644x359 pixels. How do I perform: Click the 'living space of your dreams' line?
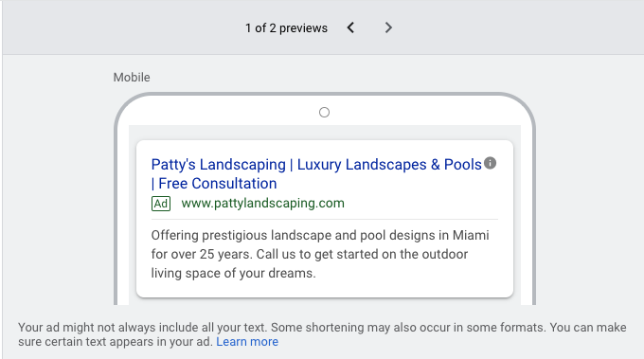tap(233, 273)
